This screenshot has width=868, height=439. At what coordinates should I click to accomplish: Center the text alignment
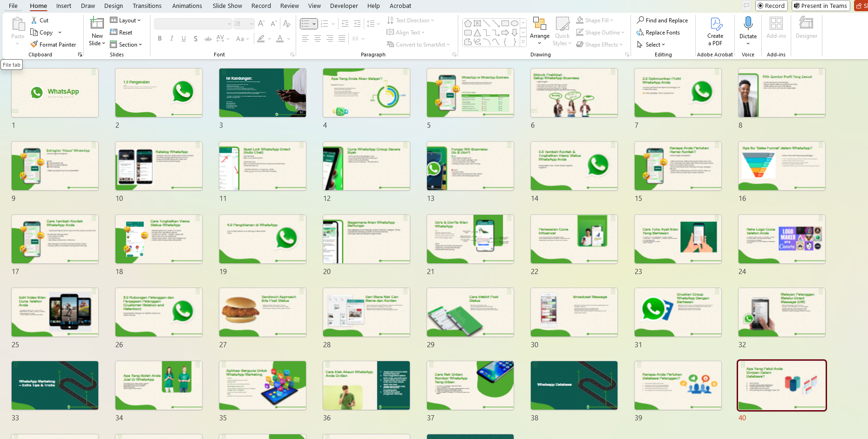coord(318,39)
